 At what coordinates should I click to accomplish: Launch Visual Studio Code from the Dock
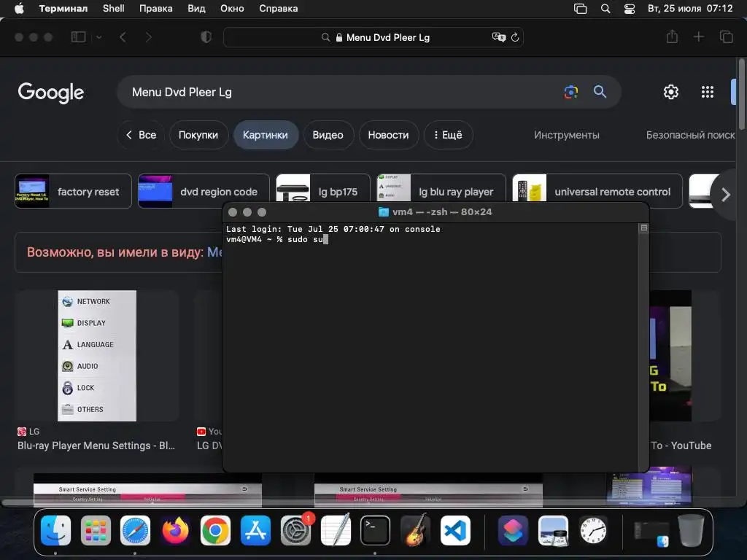[x=455, y=531]
